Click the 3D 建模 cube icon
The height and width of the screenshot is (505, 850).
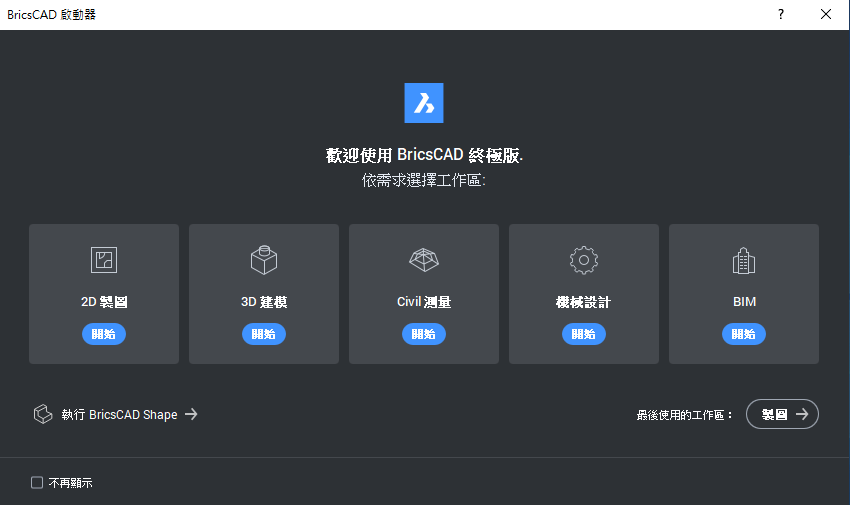[264, 260]
